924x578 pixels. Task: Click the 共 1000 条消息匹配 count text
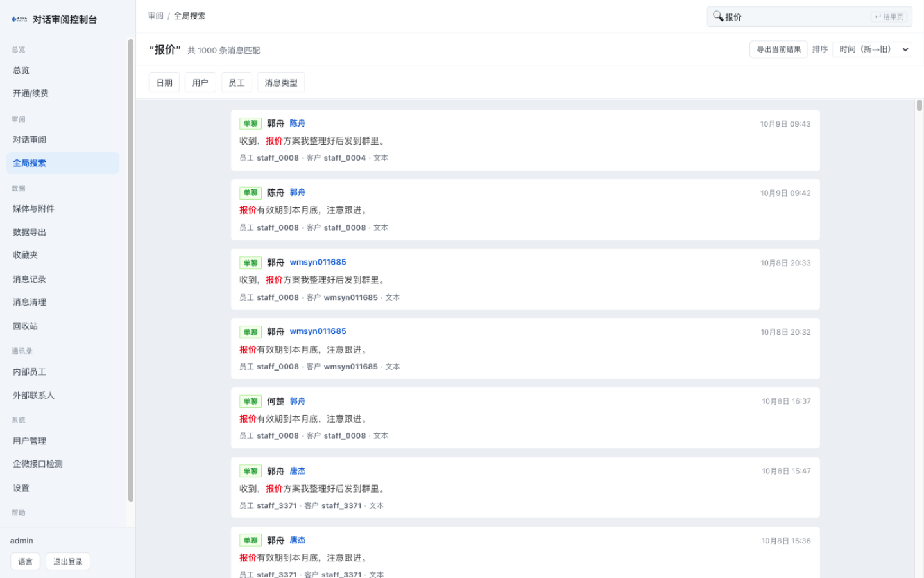[224, 50]
